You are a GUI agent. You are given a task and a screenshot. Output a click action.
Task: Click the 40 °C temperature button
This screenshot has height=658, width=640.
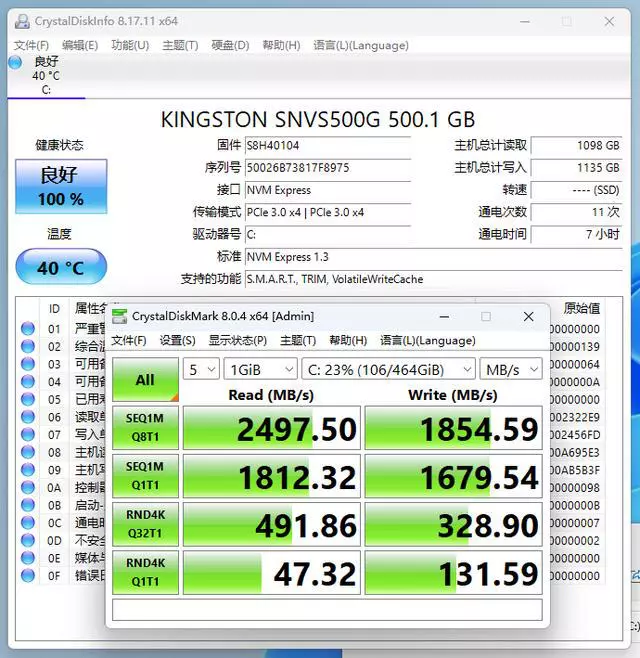61,267
